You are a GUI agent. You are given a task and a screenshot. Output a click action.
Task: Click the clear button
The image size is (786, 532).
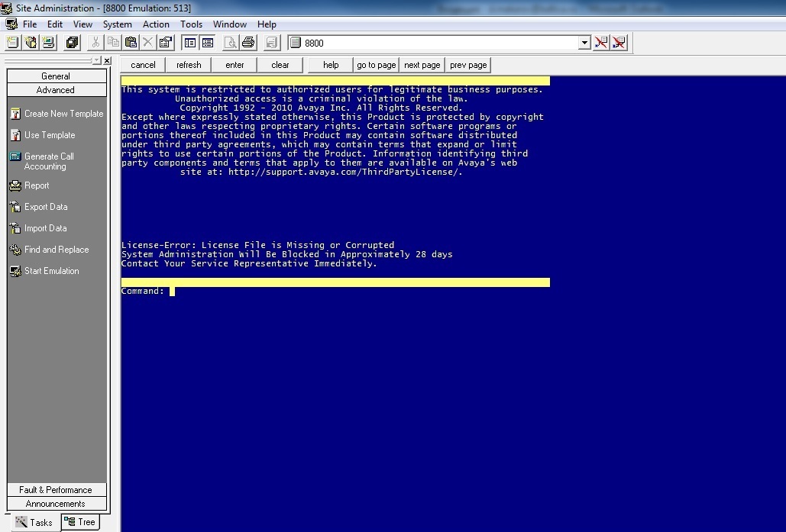tap(280, 65)
